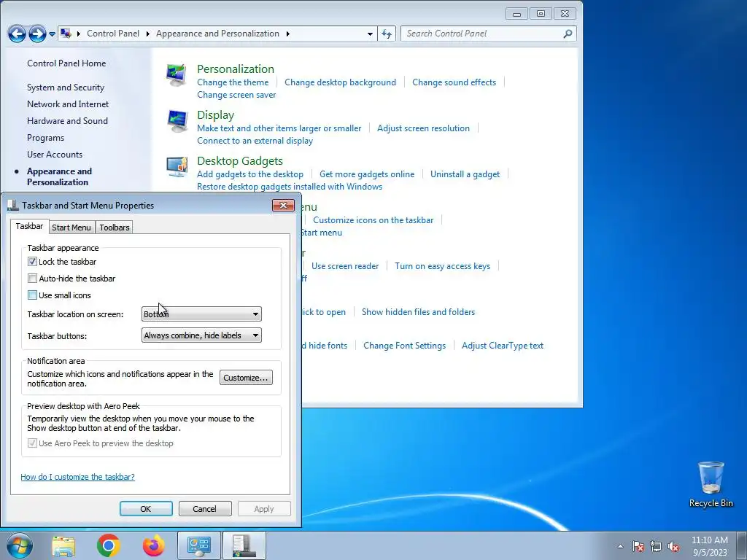Click the search magnifier icon in Control Panel
The width and height of the screenshot is (747, 560).
pyautogui.click(x=568, y=34)
